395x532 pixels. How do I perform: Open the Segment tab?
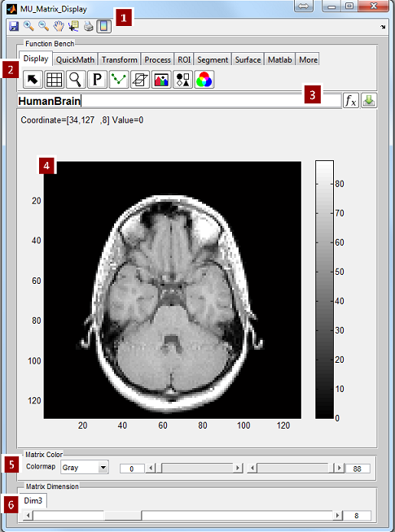click(x=213, y=59)
